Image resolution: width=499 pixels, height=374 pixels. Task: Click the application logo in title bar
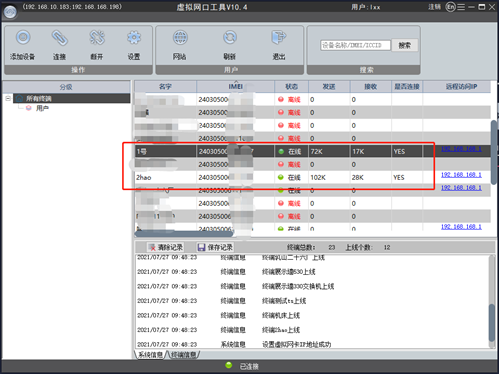[x=10, y=12]
